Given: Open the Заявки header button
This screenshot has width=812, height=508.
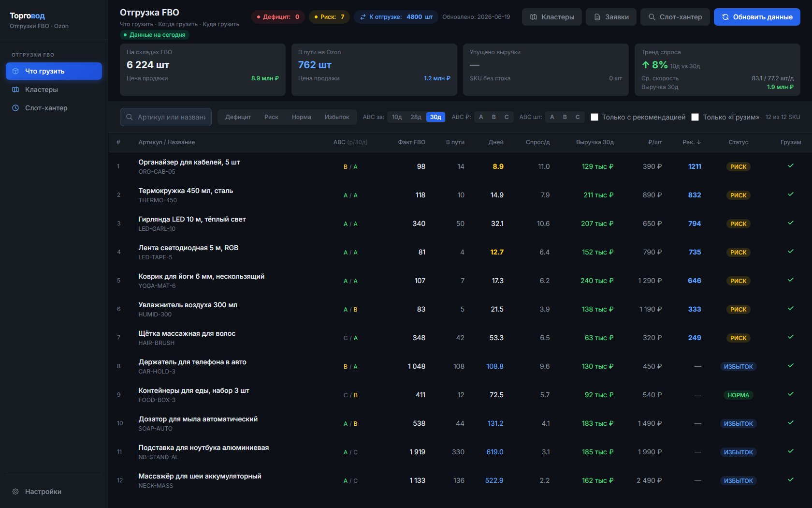Looking at the screenshot, I should pyautogui.click(x=611, y=17).
